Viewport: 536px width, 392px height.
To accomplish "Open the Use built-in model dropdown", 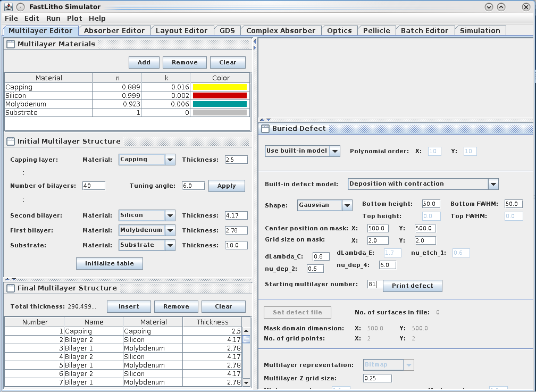I will [335, 151].
